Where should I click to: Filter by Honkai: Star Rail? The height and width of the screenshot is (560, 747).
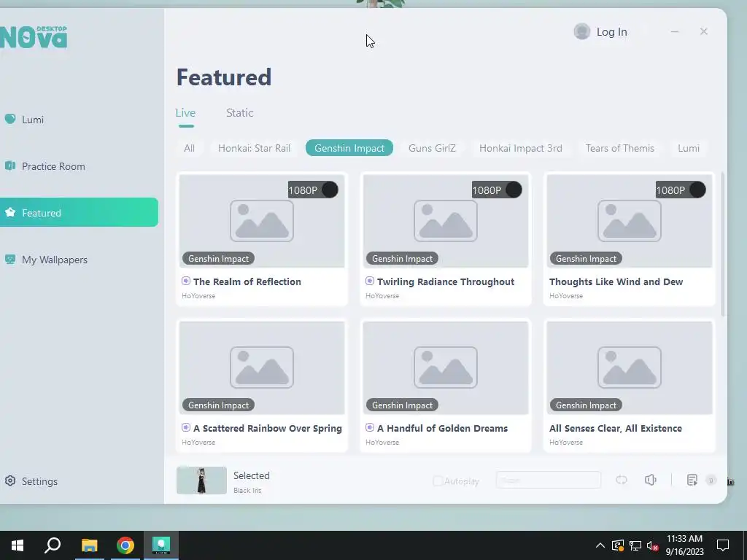(254, 148)
